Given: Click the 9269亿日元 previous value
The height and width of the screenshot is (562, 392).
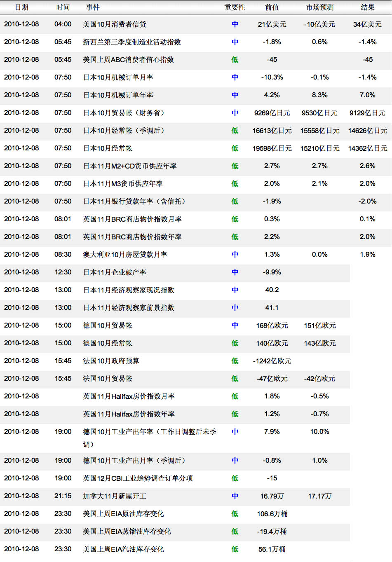Looking at the screenshot, I should (x=272, y=113).
